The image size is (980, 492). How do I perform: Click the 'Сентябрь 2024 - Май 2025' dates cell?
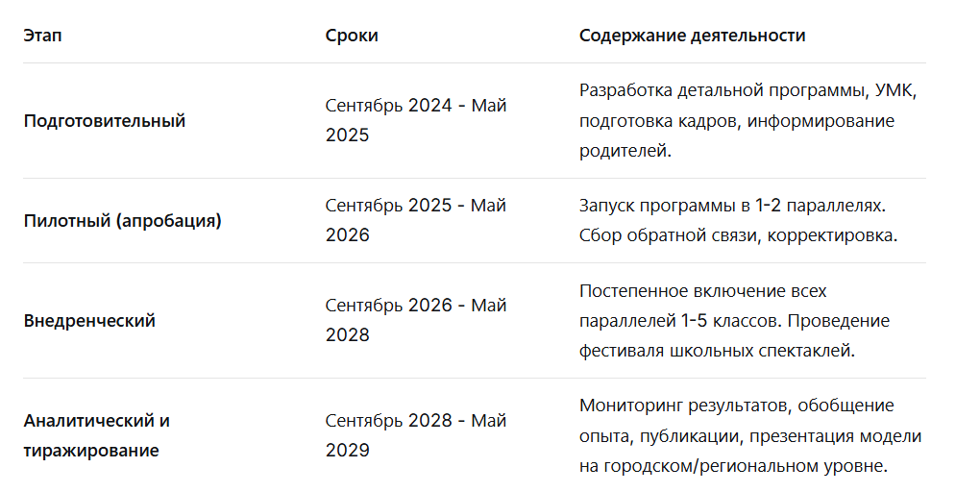tap(415, 120)
